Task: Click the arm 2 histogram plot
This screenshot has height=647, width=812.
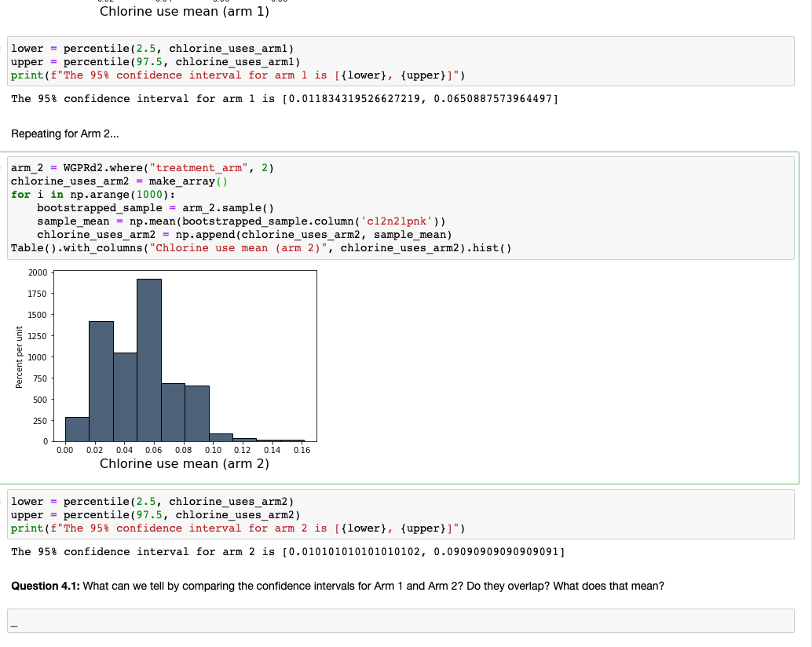Action: 185,356
